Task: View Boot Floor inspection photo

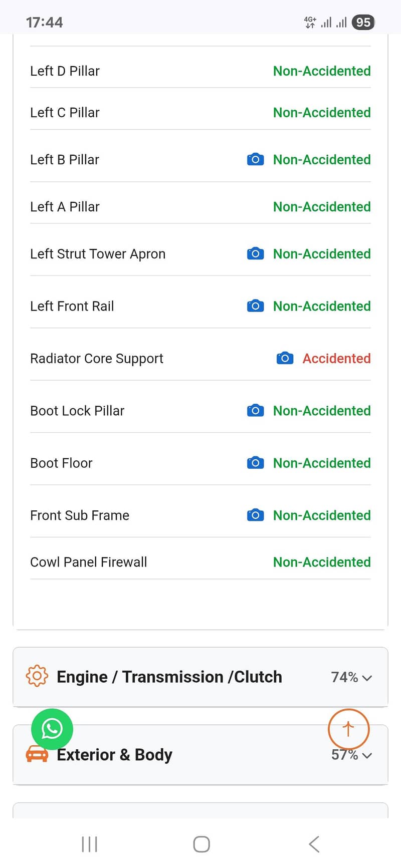Action: [255, 463]
